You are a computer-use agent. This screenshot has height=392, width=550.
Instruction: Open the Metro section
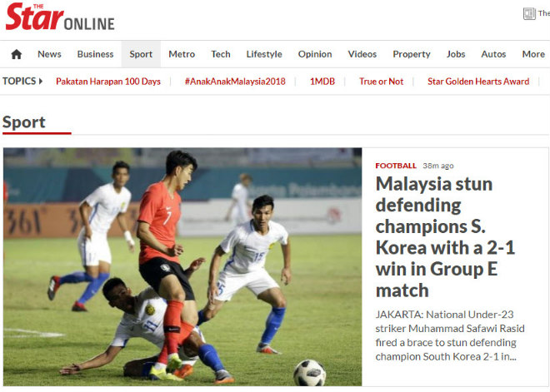[x=182, y=54]
